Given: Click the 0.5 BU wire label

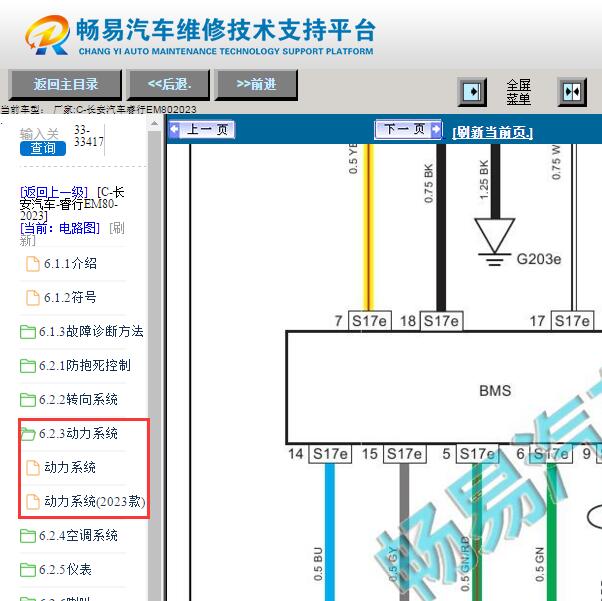Looking at the screenshot, I should click(x=318, y=564).
